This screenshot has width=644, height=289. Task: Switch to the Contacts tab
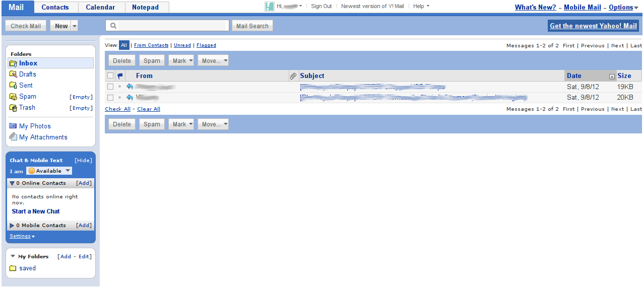click(55, 7)
